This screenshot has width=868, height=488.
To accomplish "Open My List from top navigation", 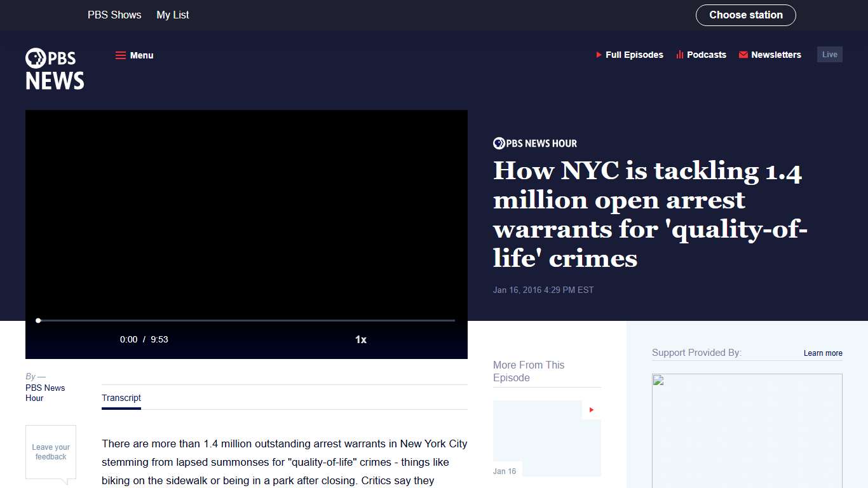I will tap(172, 15).
